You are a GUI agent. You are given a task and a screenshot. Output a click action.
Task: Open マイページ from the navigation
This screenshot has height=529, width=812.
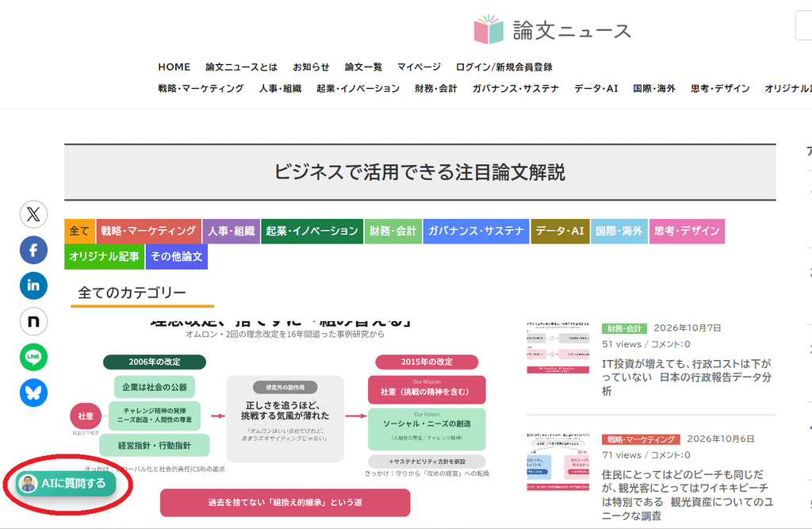coord(419,67)
